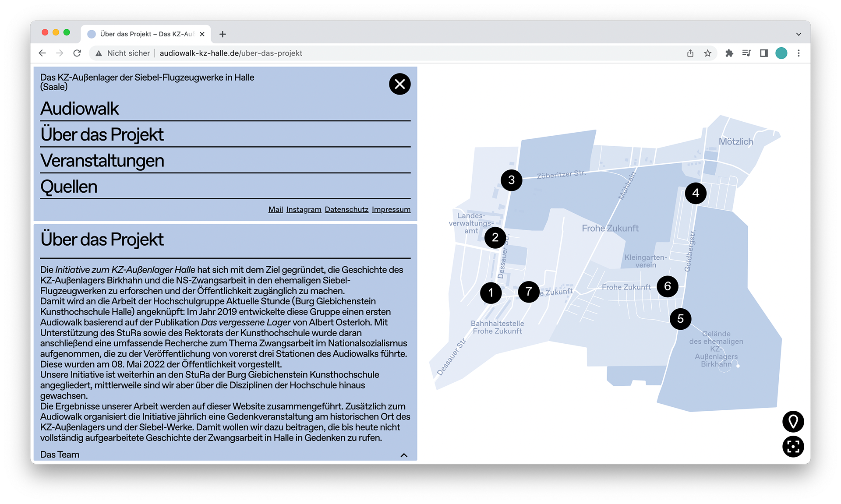Image resolution: width=841 pixels, height=504 pixels.
Task: Bookmark this page with the star
Action: point(708,53)
